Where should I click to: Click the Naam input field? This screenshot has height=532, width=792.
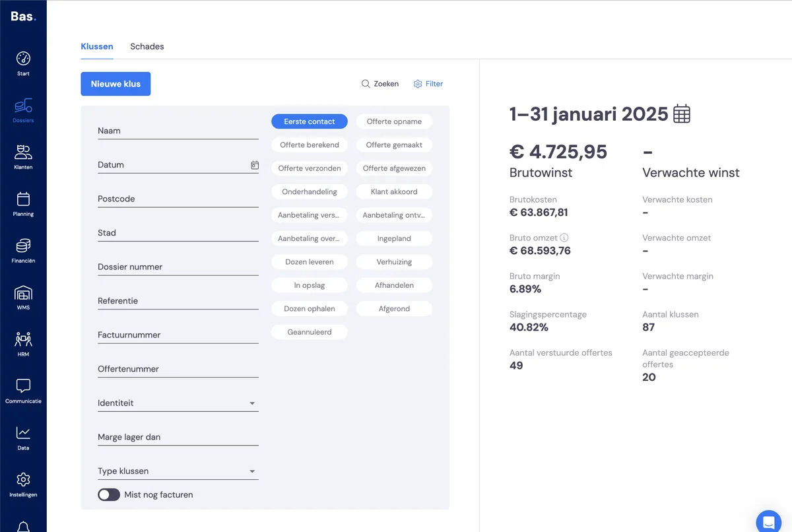tap(178, 131)
